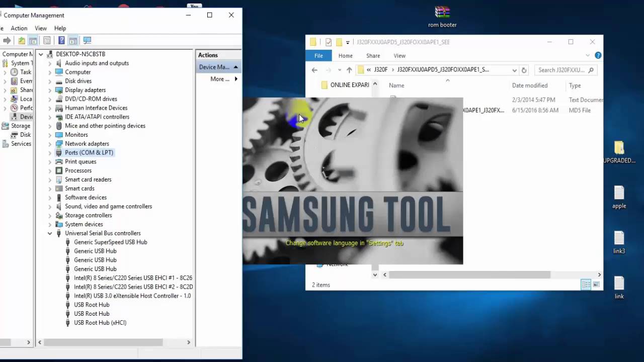Screen dimensions: 644x362
Task: Toggle Show/Hide Action Pane toolbar icon
Action: [73, 41]
